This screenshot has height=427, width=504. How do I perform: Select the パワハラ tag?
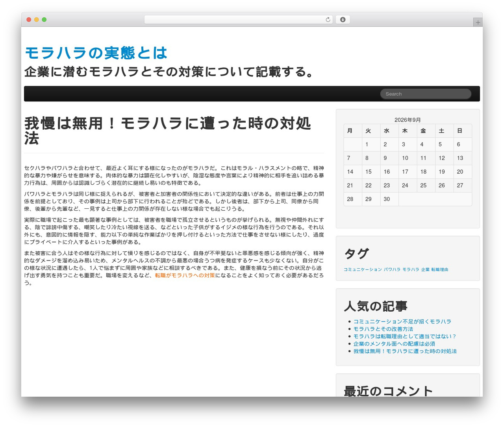pos(392,269)
